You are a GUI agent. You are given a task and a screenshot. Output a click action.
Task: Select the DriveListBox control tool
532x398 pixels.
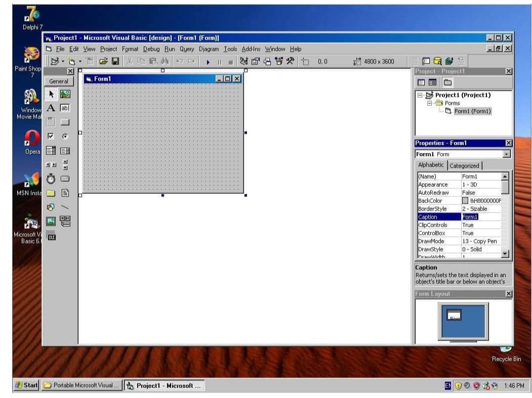point(65,179)
